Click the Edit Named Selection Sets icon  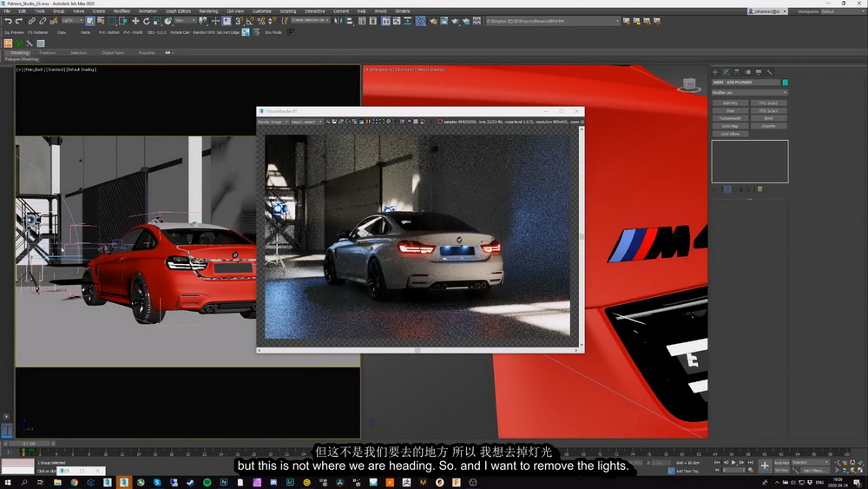coord(285,21)
